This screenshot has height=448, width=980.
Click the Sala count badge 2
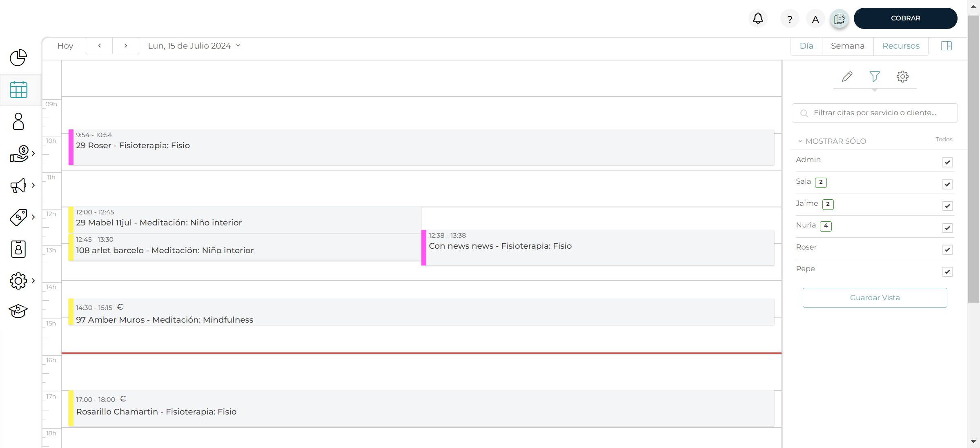[x=821, y=182]
